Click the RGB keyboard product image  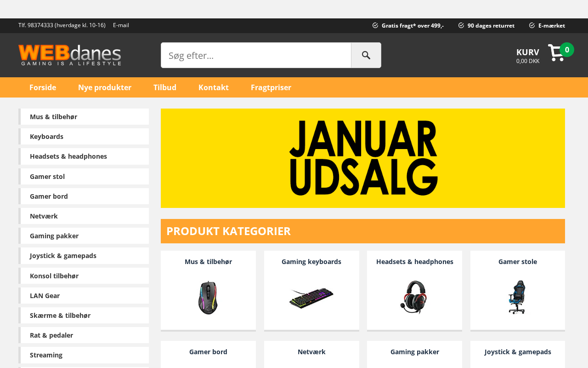pos(311,298)
